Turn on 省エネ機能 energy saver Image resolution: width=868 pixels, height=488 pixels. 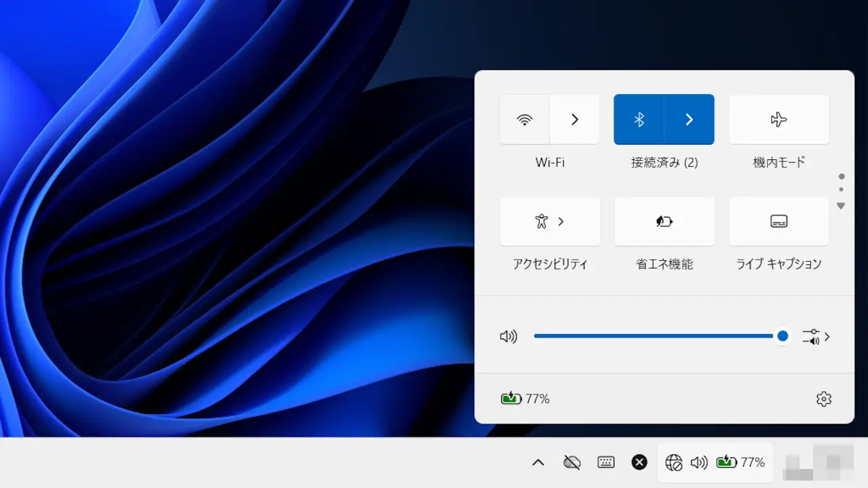point(664,222)
